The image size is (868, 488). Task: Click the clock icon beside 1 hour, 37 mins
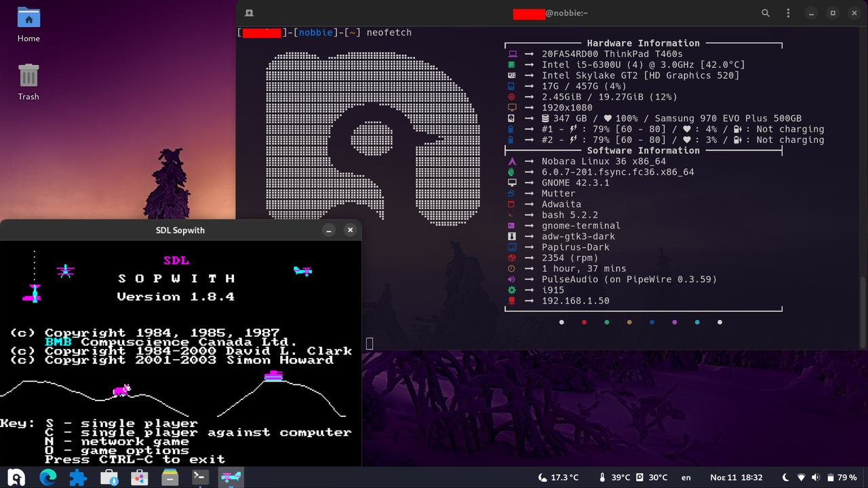[512, 268]
